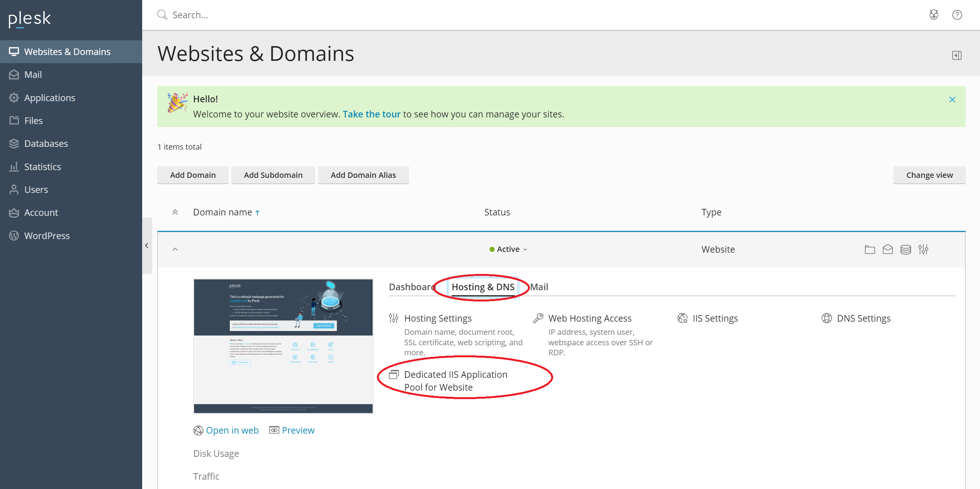Open Databases in the sidebar

[x=71, y=143]
